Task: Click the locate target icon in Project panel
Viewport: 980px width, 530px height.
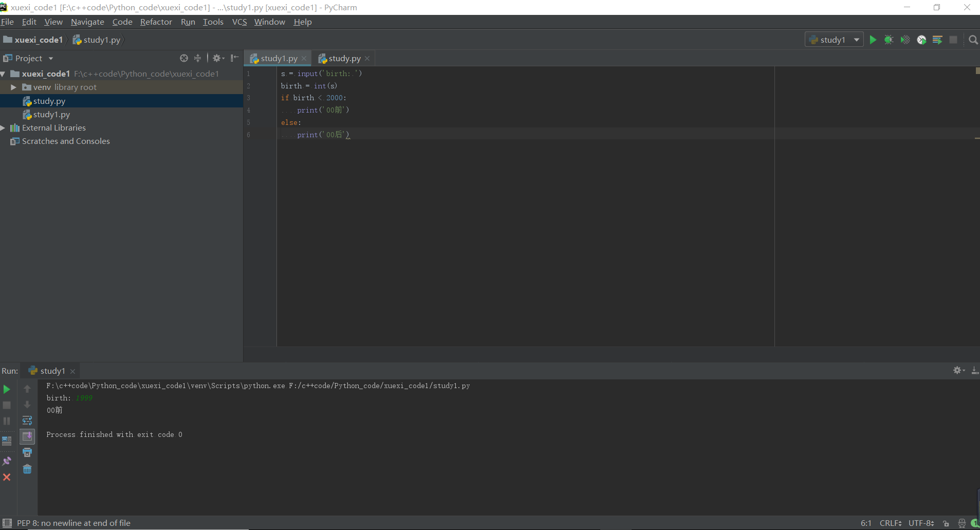Action: pos(184,58)
